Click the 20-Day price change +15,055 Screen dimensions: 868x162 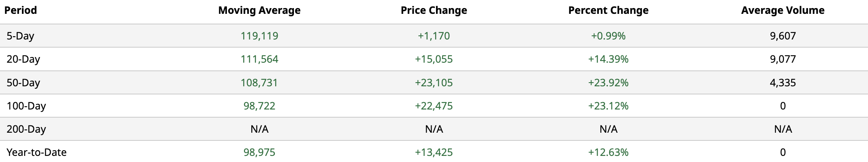(x=434, y=59)
